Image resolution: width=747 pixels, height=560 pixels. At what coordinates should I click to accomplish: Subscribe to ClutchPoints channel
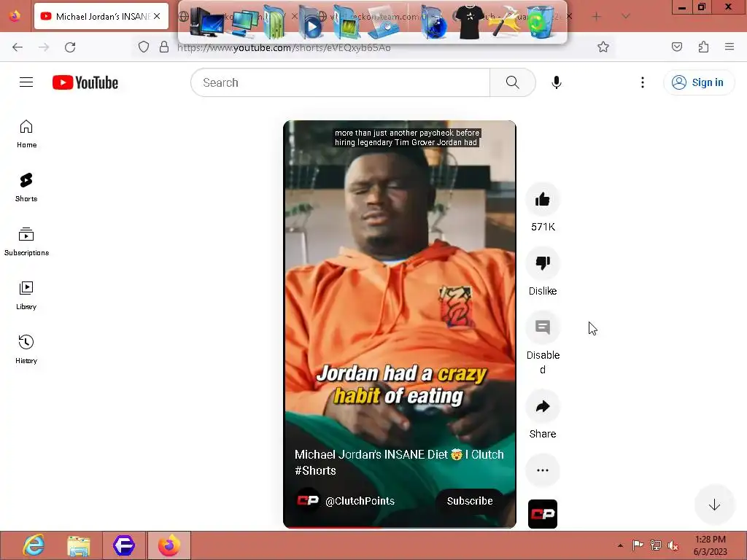point(469,501)
